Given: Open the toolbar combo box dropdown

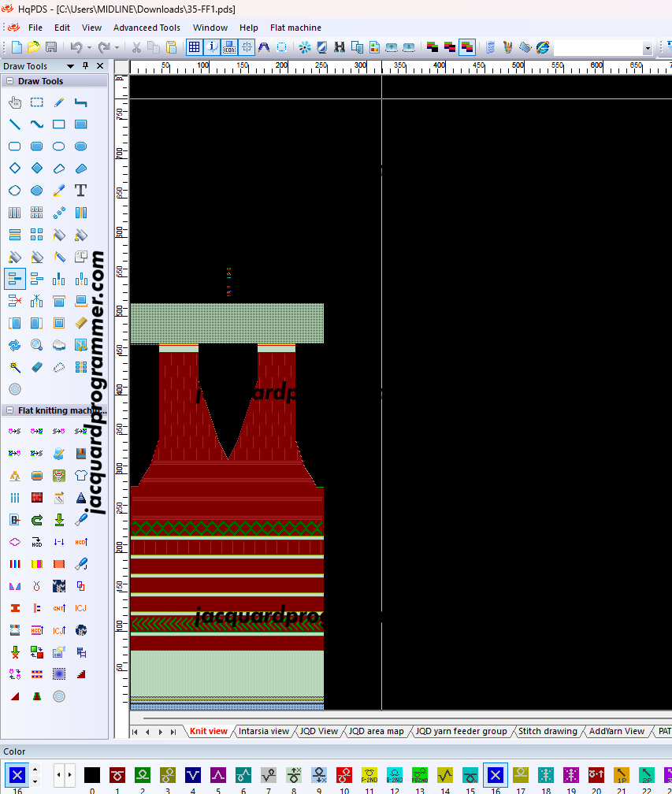Looking at the screenshot, I should click(648, 49).
